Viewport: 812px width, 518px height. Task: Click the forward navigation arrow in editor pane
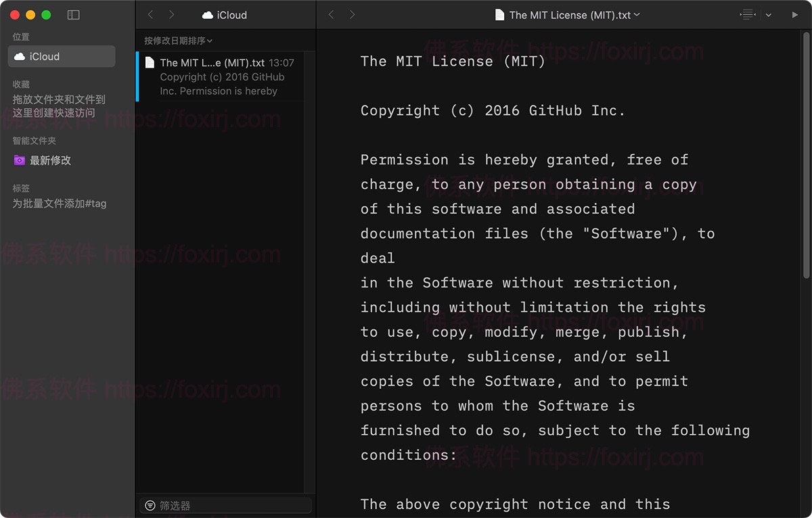coord(351,14)
